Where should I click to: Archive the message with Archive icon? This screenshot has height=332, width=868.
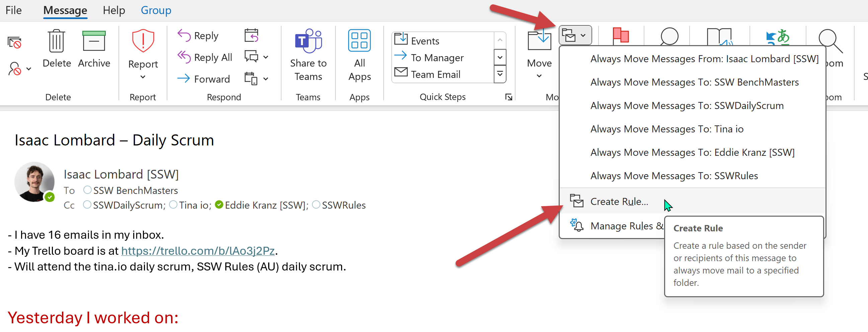click(x=94, y=41)
